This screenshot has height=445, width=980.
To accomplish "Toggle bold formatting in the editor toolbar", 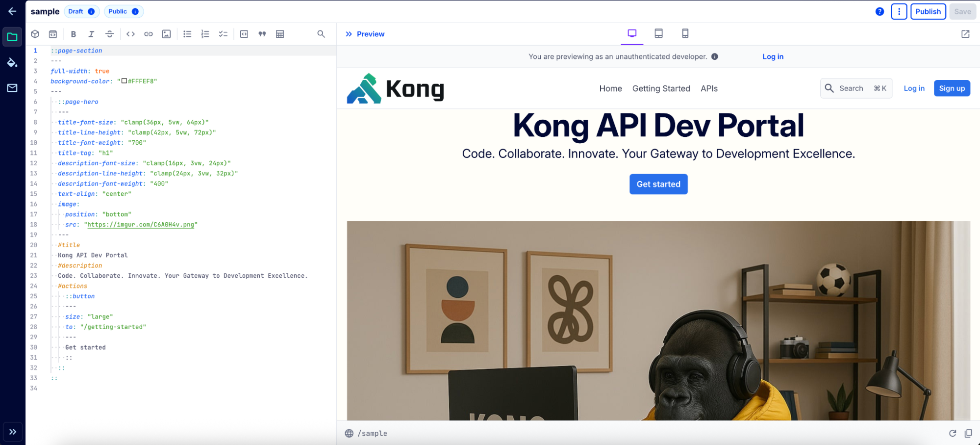I will [74, 34].
